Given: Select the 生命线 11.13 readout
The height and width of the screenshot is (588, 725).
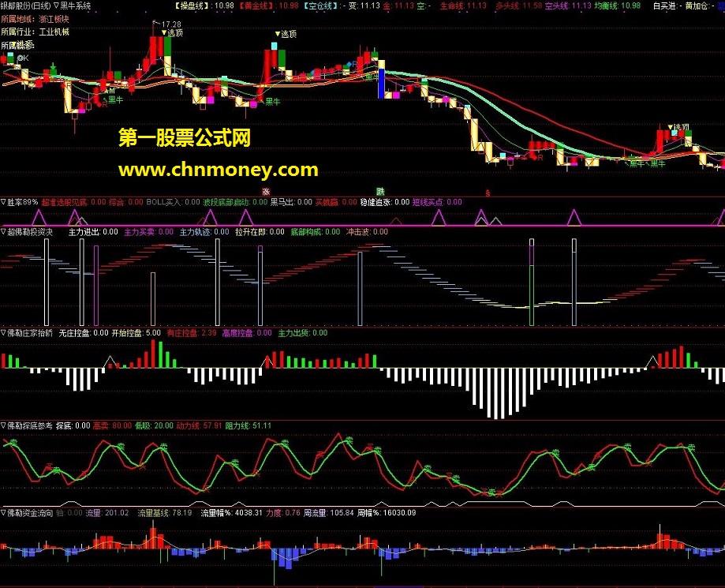Looking at the screenshot, I should click(x=463, y=6).
